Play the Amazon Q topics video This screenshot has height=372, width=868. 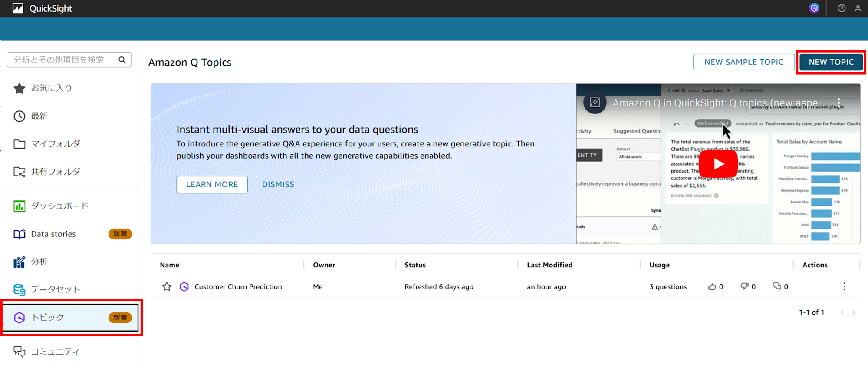point(718,164)
